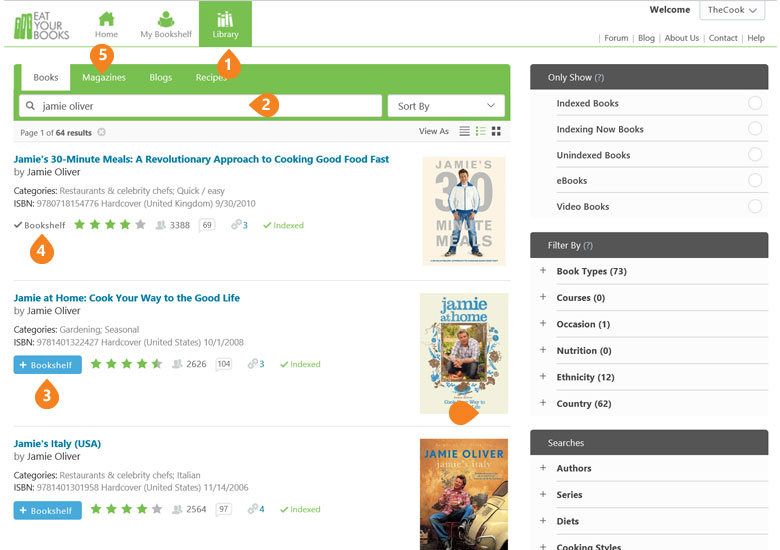The height and width of the screenshot is (550, 780).
Task: Click members icon 2626 for Jamie at Home
Action: tap(177, 364)
